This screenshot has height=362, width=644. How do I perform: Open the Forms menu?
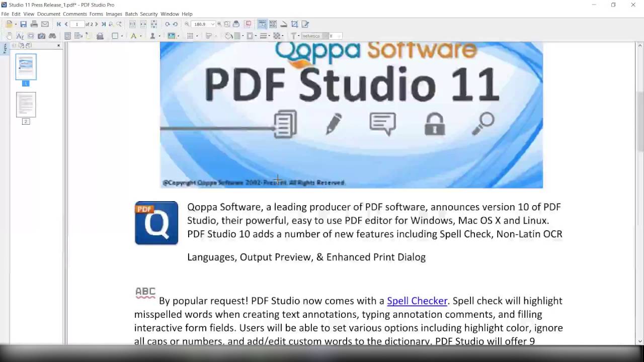pyautogui.click(x=96, y=14)
